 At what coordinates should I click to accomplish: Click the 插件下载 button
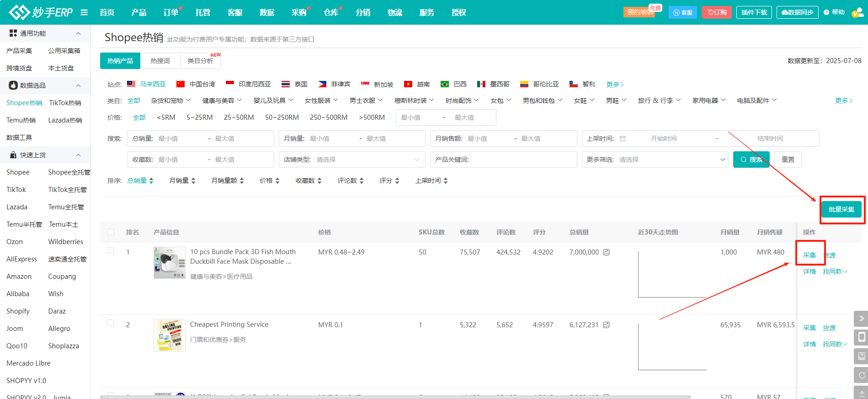[x=754, y=12]
